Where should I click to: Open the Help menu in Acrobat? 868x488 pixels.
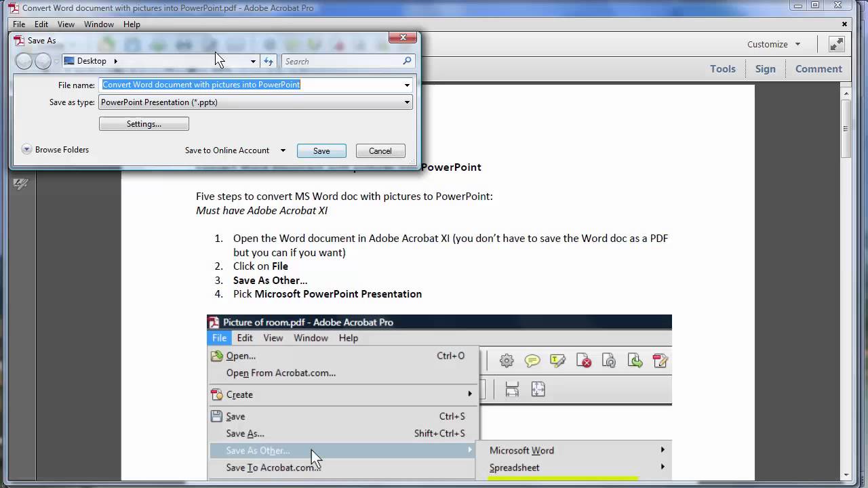pos(132,24)
